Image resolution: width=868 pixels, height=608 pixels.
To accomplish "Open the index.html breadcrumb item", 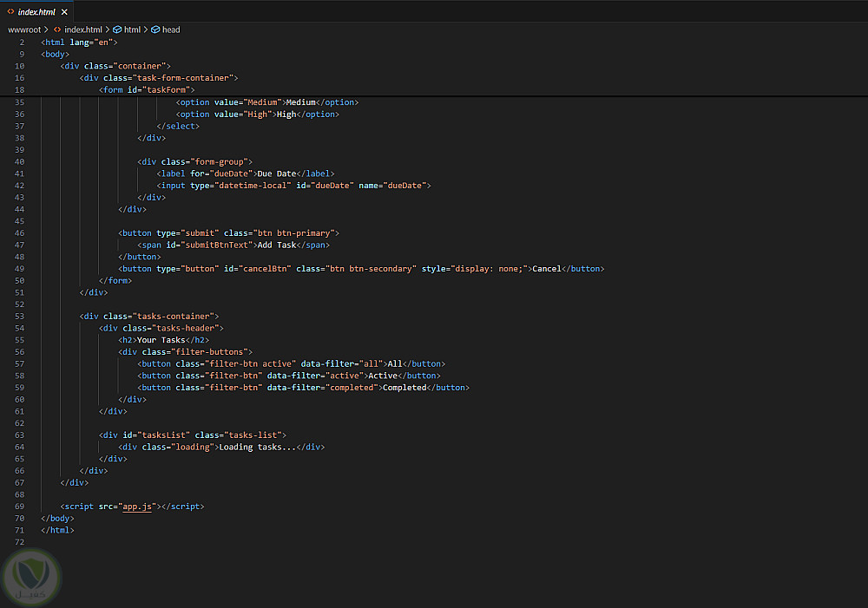I will click(x=83, y=29).
